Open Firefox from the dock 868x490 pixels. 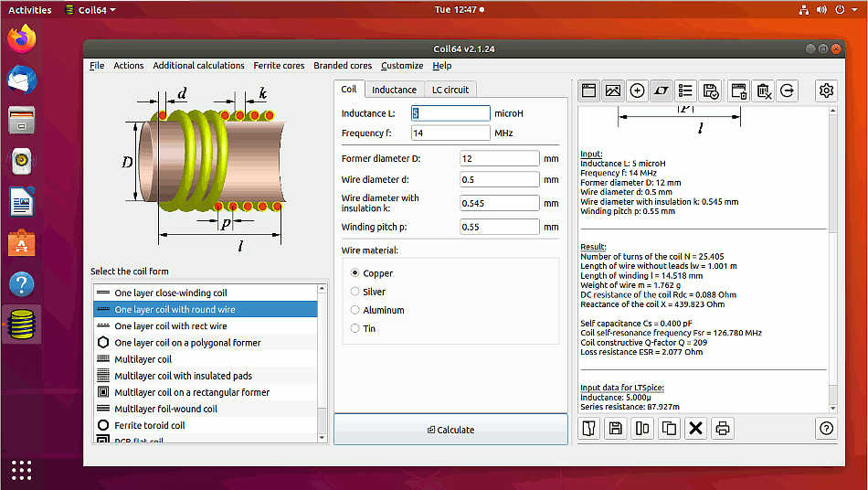(22, 39)
